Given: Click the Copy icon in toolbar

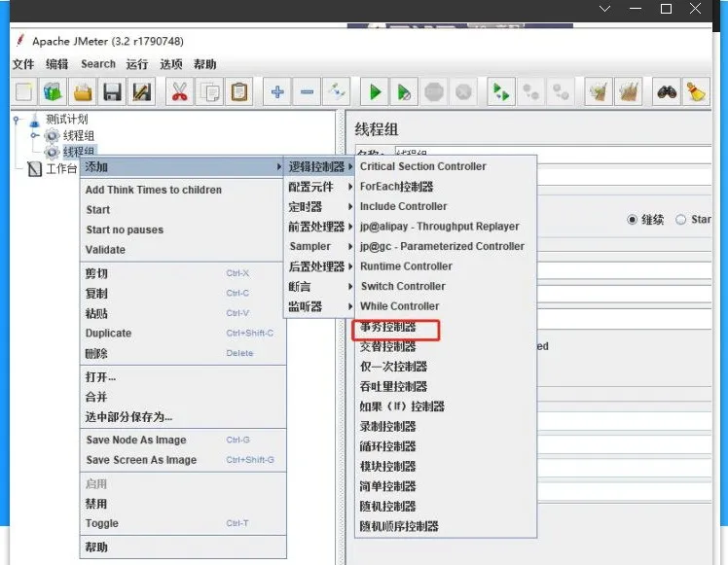Looking at the screenshot, I should (x=209, y=91).
